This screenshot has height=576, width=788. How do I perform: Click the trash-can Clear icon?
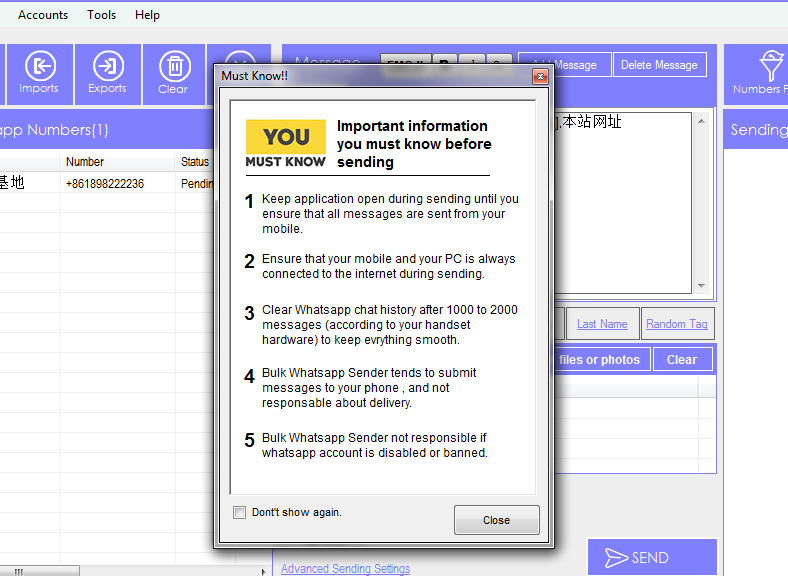click(x=174, y=74)
